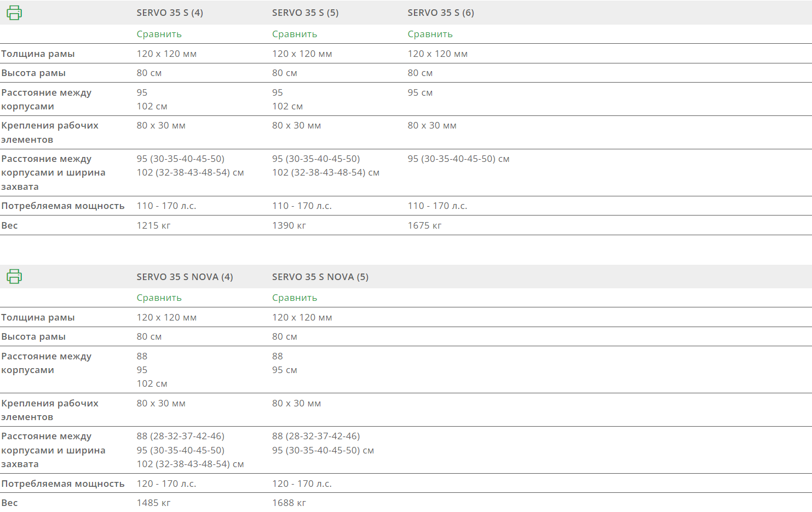
Task: Compare the SERVO 35 S (5) model
Action: (x=295, y=34)
